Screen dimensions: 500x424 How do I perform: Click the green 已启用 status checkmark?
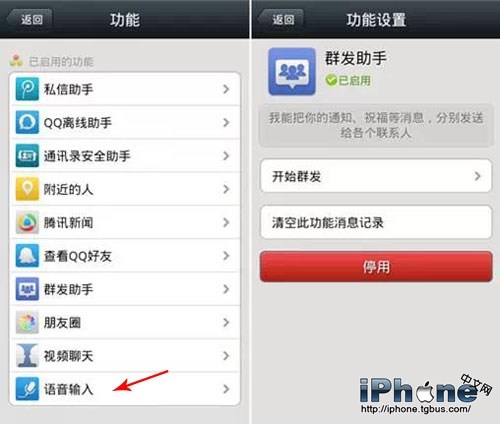331,80
